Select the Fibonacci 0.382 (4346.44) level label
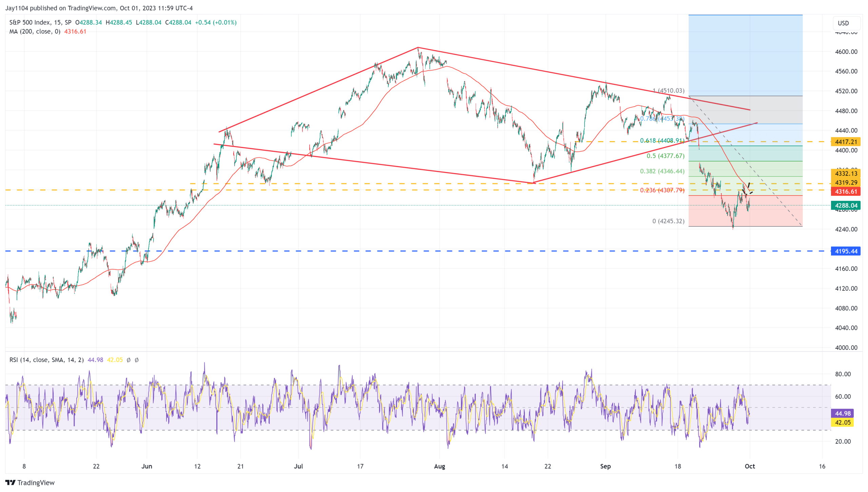The image size is (868, 492). point(662,171)
